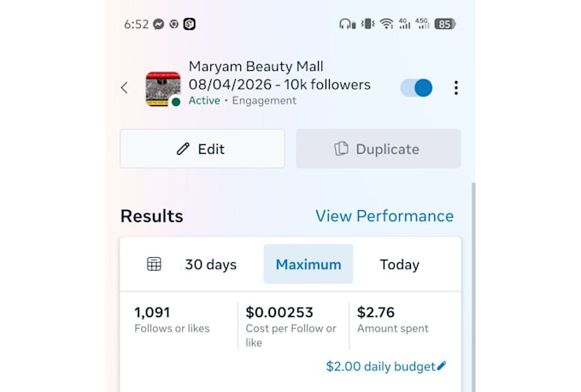
Task: Tap the vibrate mode icon in status bar
Action: pyautogui.click(x=367, y=24)
